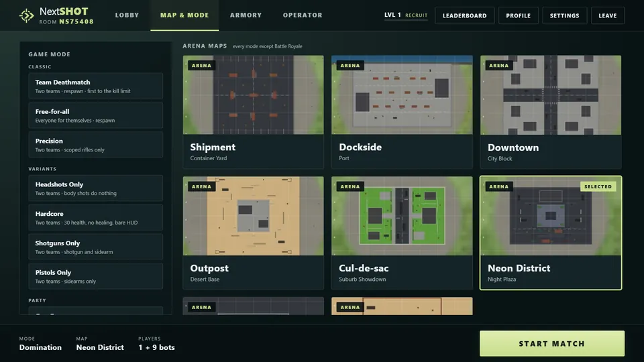This screenshot has width=644, height=362.
Task: Click the '1 + 9 bots' players value
Action: 156,347
